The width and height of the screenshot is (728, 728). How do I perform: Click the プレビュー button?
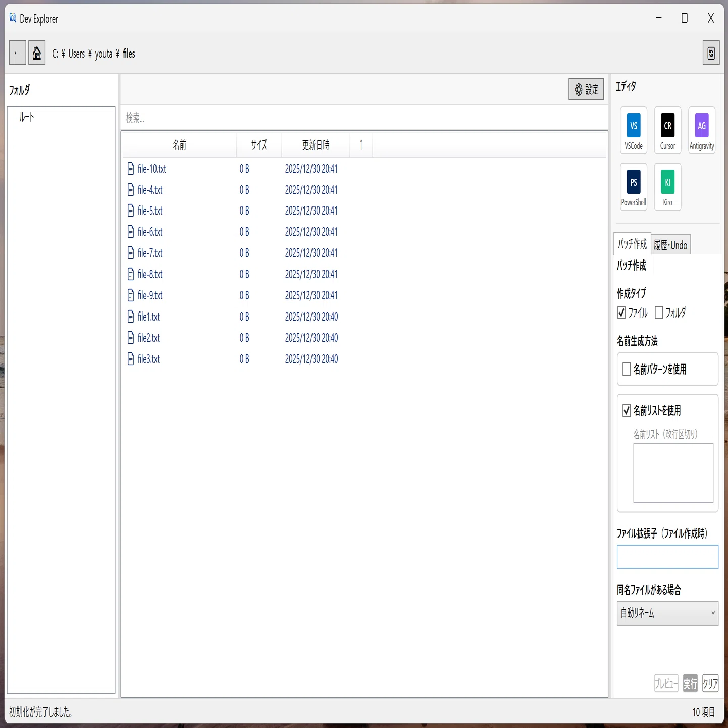pyautogui.click(x=666, y=684)
